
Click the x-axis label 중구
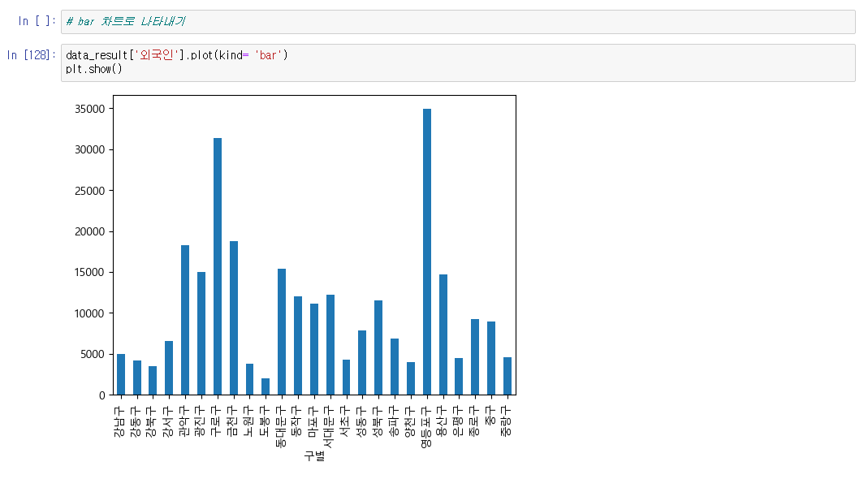point(490,416)
